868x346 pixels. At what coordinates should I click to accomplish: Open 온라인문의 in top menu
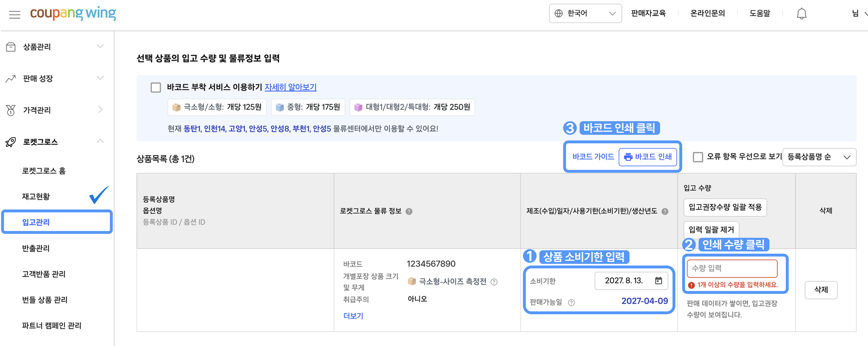click(707, 13)
